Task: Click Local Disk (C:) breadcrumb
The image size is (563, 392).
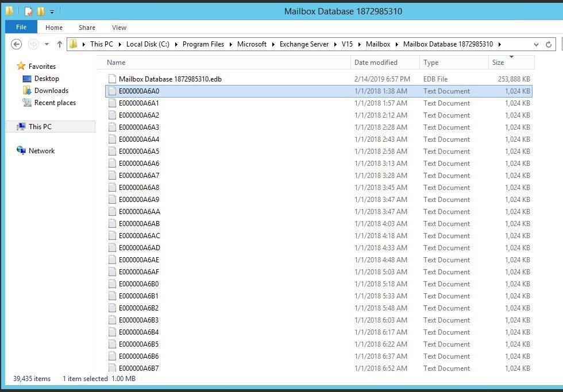Action: [x=148, y=44]
